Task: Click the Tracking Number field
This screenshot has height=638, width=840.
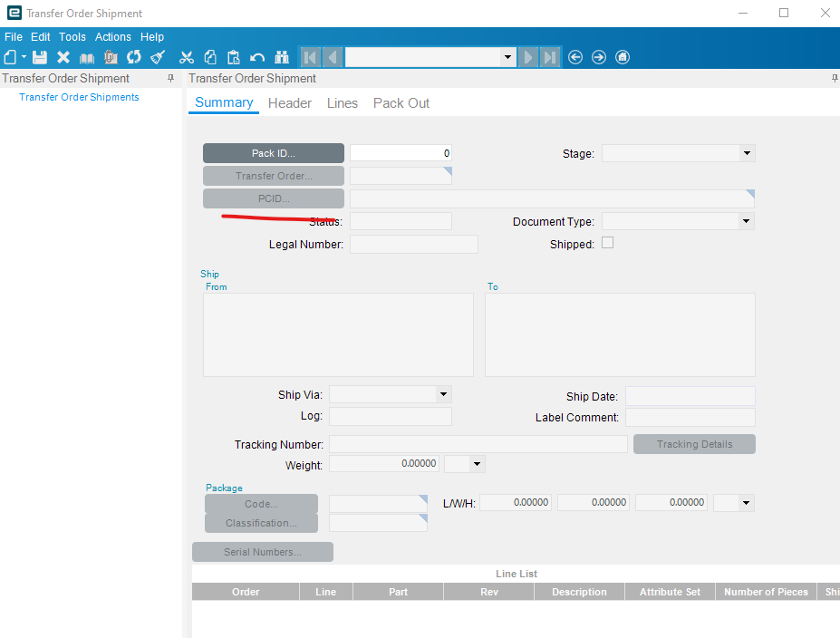Action: click(x=478, y=444)
